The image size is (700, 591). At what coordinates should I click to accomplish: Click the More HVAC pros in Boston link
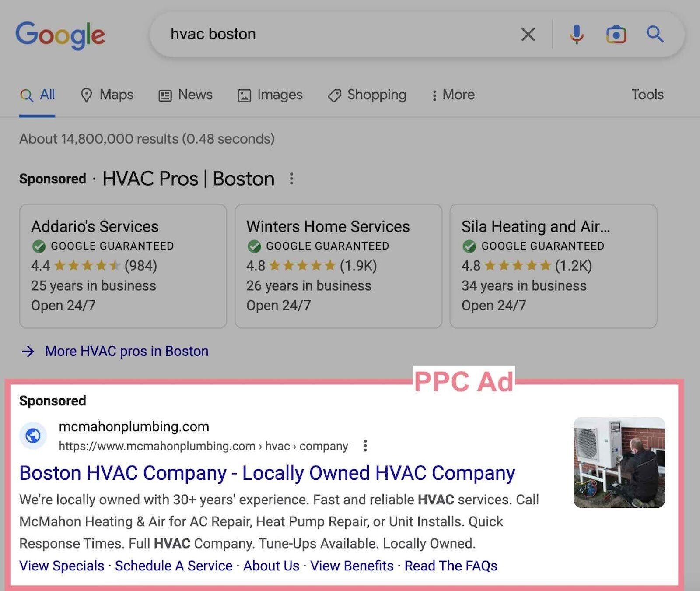coord(126,351)
